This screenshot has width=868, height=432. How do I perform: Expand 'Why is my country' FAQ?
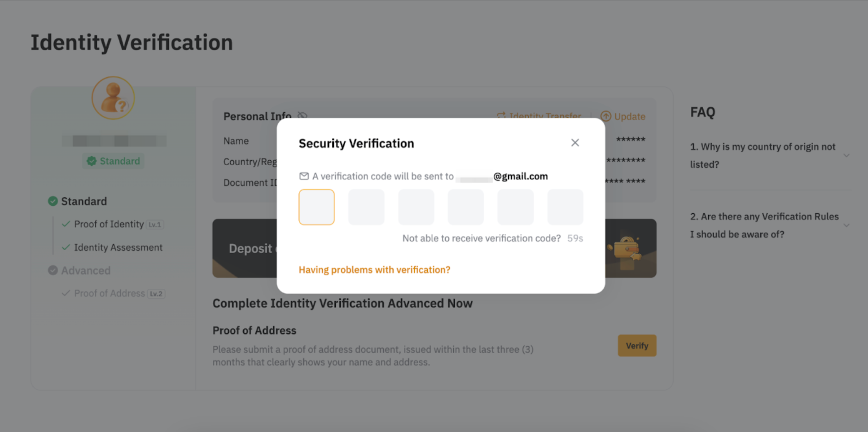pyautogui.click(x=846, y=156)
